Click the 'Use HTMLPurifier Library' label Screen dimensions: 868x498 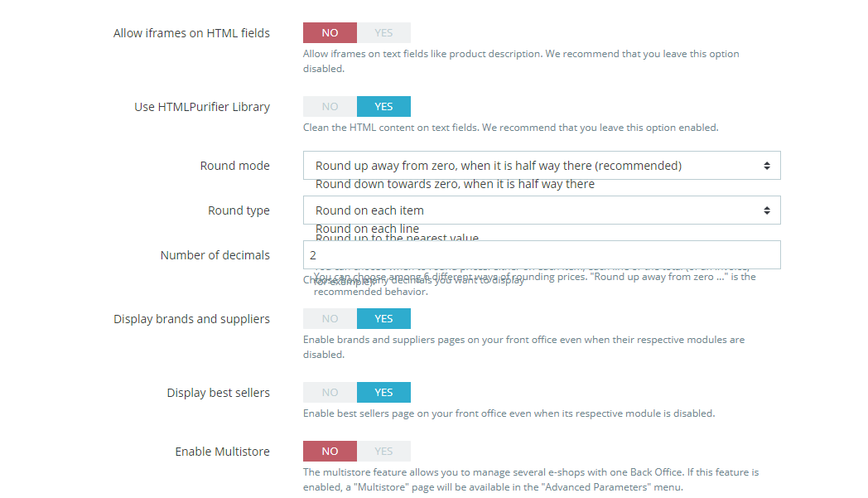click(202, 107)
